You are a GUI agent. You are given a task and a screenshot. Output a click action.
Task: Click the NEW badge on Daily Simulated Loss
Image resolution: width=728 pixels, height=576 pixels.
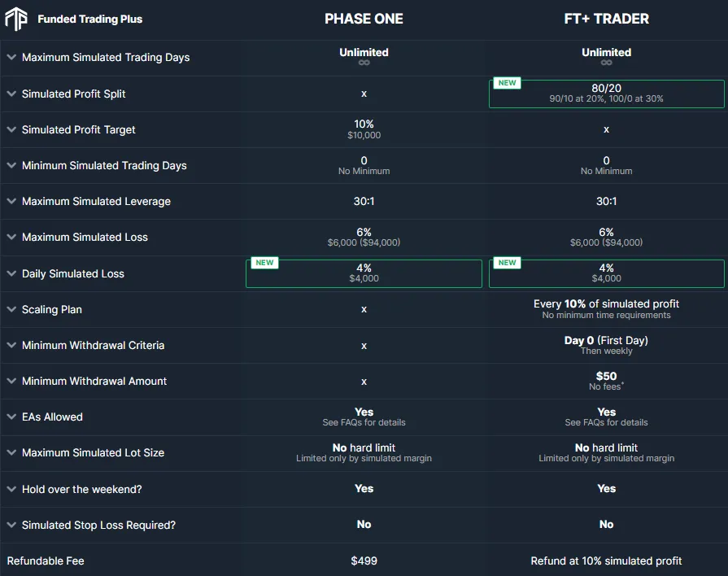pyautogui.click(x=264, y=263)
